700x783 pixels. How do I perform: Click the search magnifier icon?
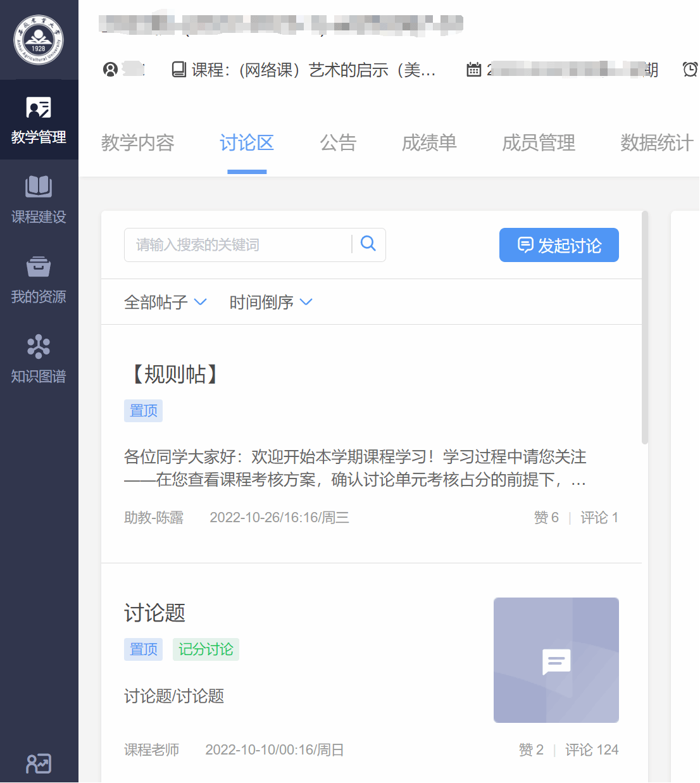368,244
